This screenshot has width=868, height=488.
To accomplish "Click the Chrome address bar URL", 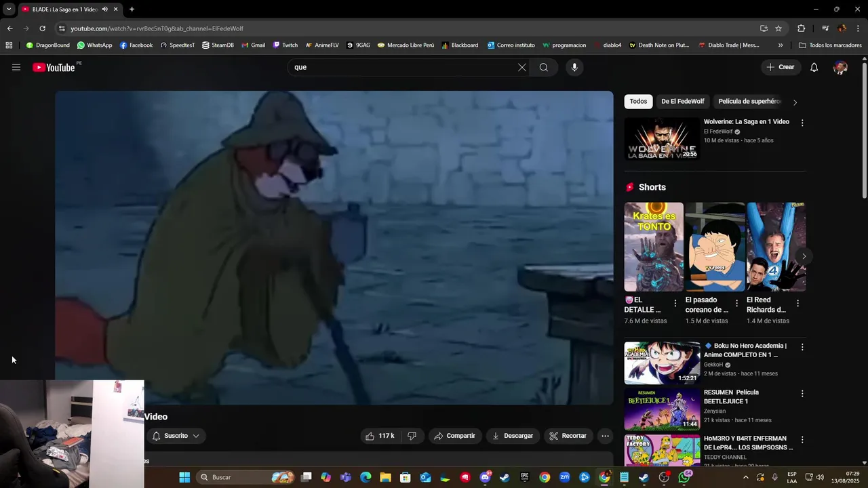I will click(x=157, y=28).
